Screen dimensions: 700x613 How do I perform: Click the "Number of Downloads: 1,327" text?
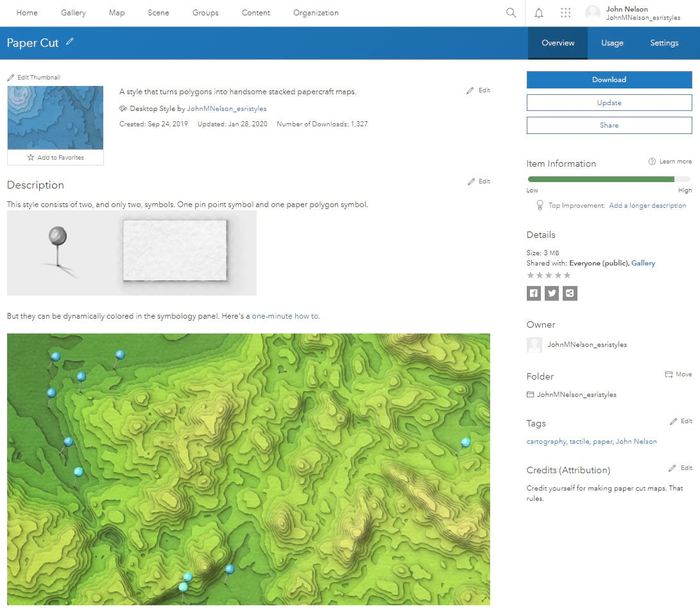(x=322, y=124)
